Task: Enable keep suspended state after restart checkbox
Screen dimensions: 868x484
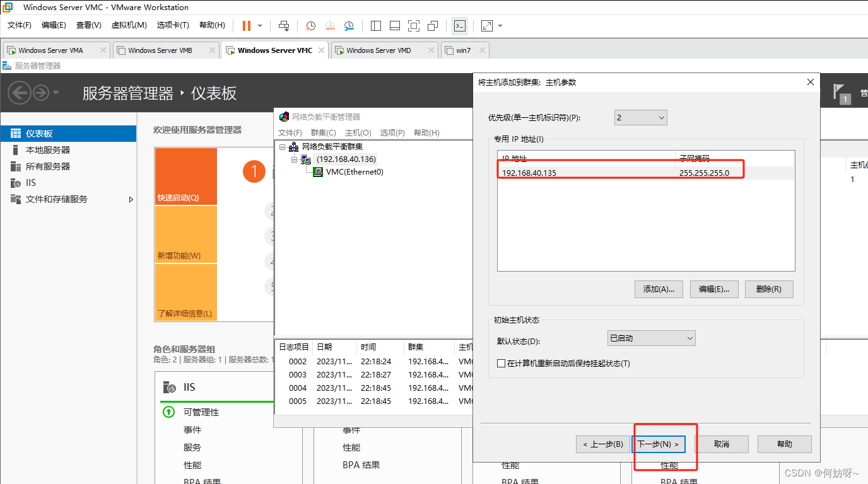Action: click(501, 364)
